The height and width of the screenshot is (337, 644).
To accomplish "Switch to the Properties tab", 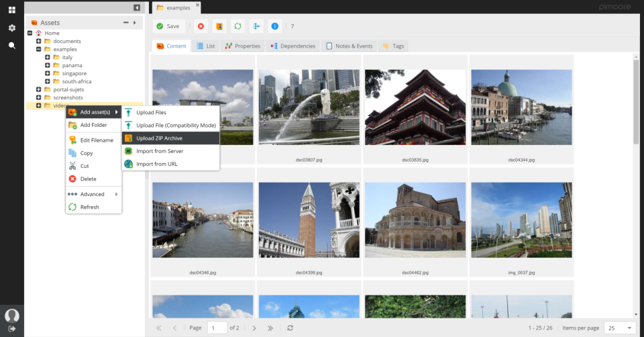I will coord(243,46).
